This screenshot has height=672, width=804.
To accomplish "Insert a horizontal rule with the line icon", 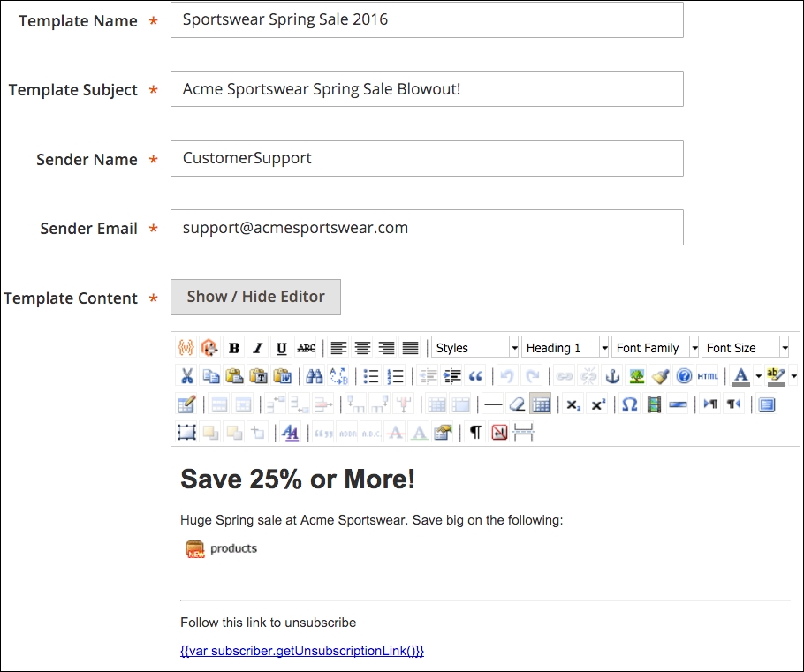I will tap(493, 404).
